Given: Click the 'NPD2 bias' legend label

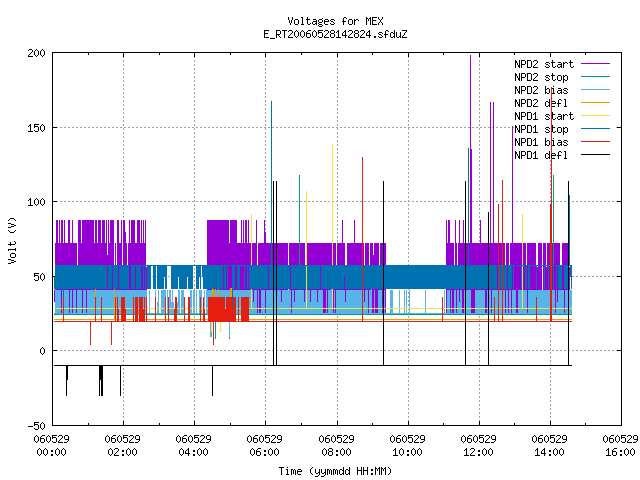Looking at the screenshot, I should pos(541,90).
